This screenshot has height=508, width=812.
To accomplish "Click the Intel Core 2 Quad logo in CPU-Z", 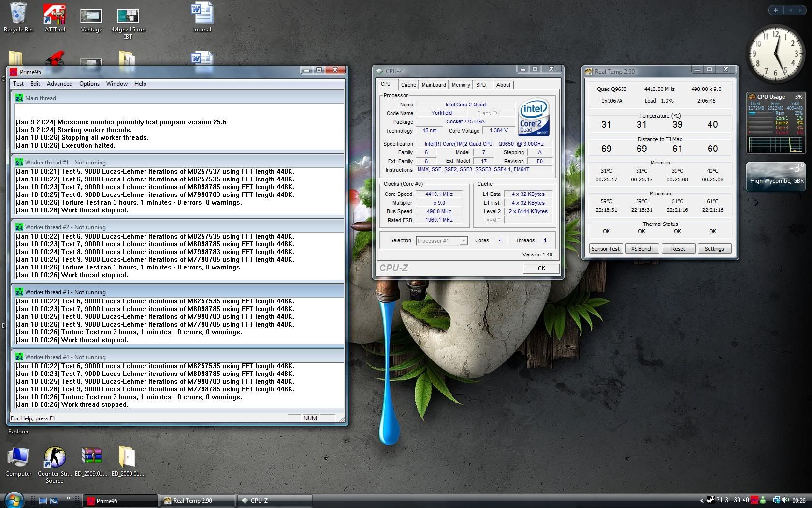I will pyautogui.click(x=534, y=118).
